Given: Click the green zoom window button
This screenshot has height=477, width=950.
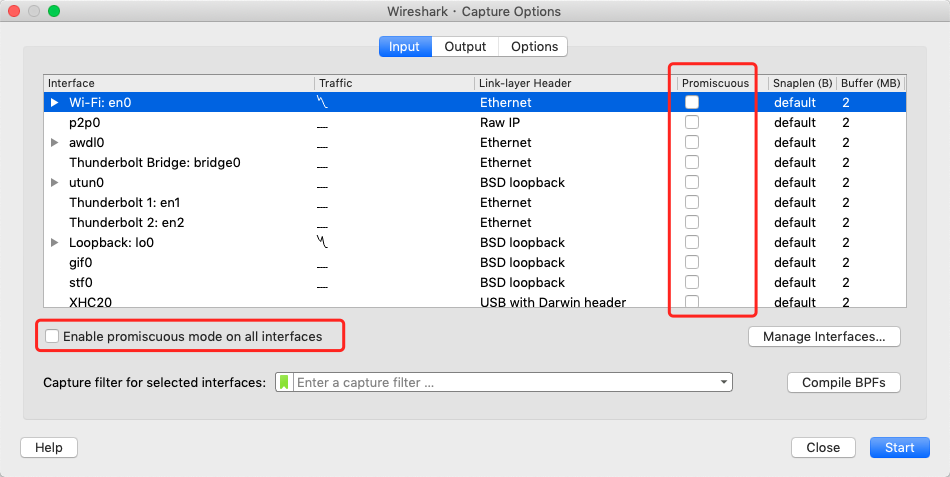Looking at the screenshot, I should (54, 11).
